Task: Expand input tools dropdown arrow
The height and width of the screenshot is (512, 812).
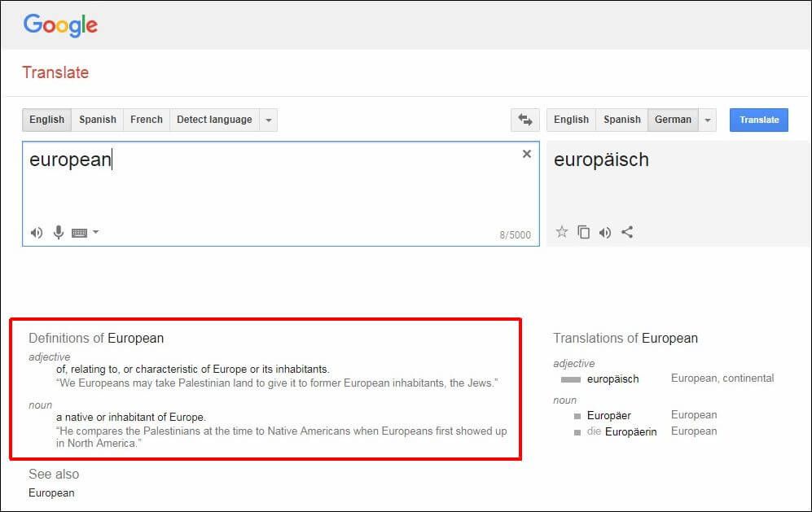Action: pyautogui.click(x=96, y=232)
